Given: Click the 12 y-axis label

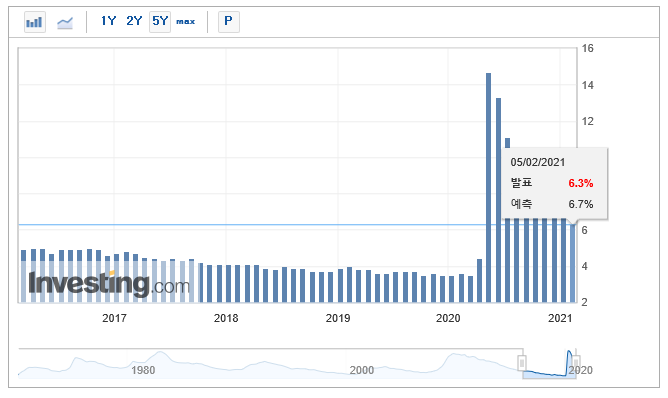Looking at the screenshot, I should (x=587, y=121).
